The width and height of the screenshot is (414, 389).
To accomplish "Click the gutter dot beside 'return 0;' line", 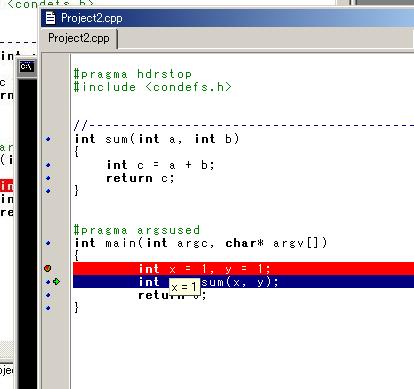I will point(48,295).
